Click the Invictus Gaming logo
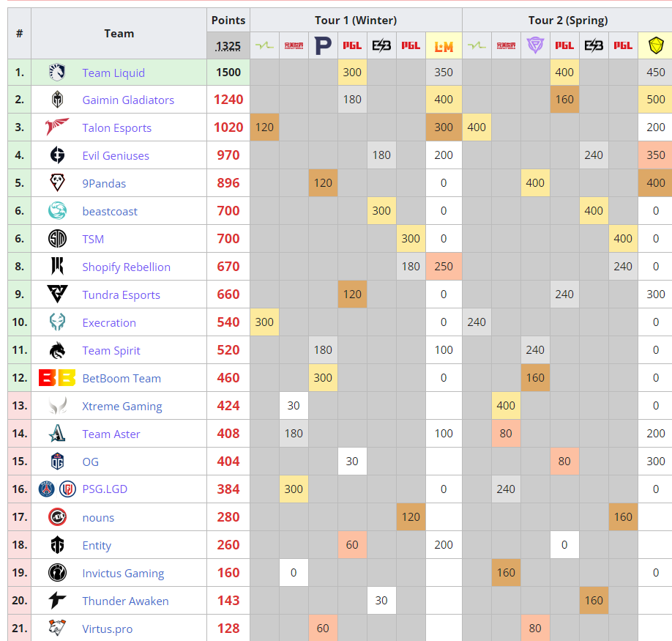672x641 pixels. pos(57,573)
